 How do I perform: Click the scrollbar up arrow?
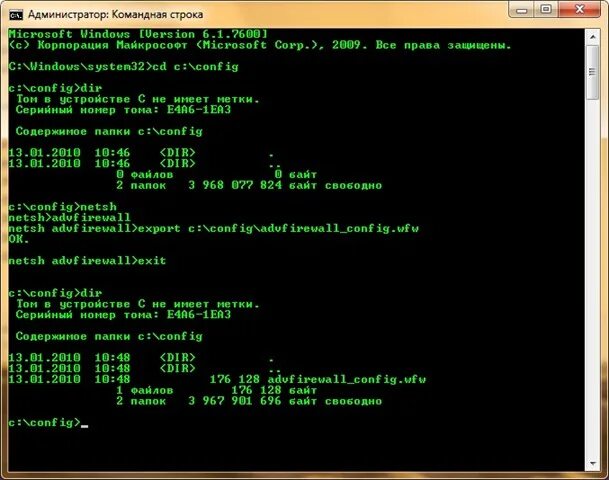click(592, 37)
